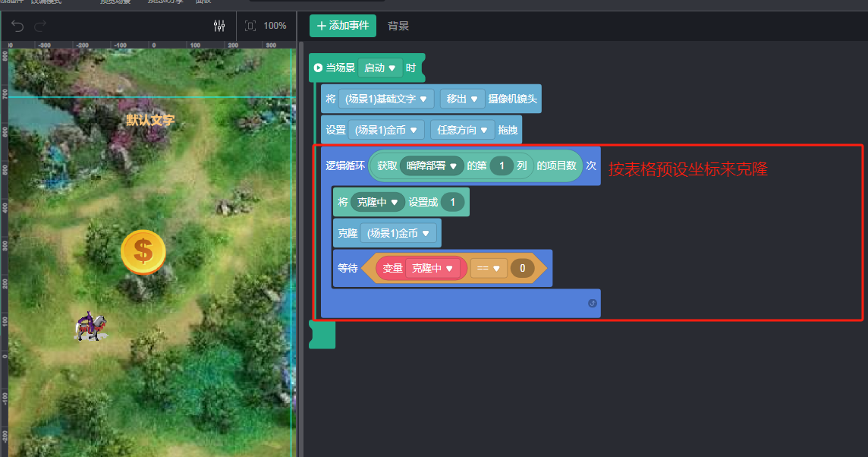Select the gold coin sprite on canvas
This screenshot has height=457, width=868.
coord(143,252)
